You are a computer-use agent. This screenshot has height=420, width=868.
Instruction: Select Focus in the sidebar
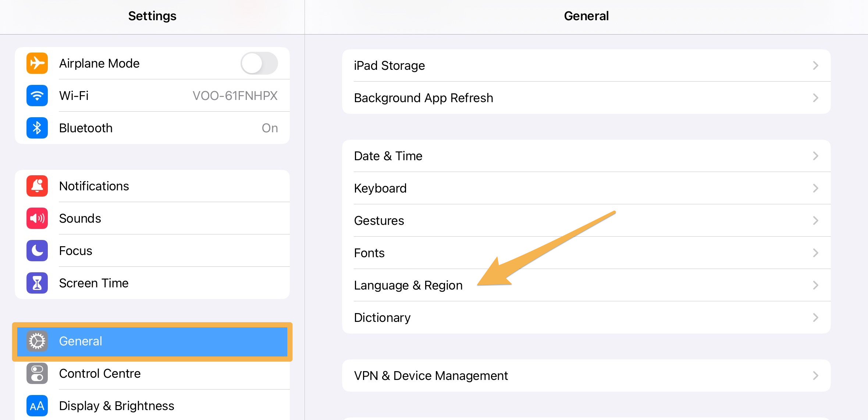click(152, 251)
